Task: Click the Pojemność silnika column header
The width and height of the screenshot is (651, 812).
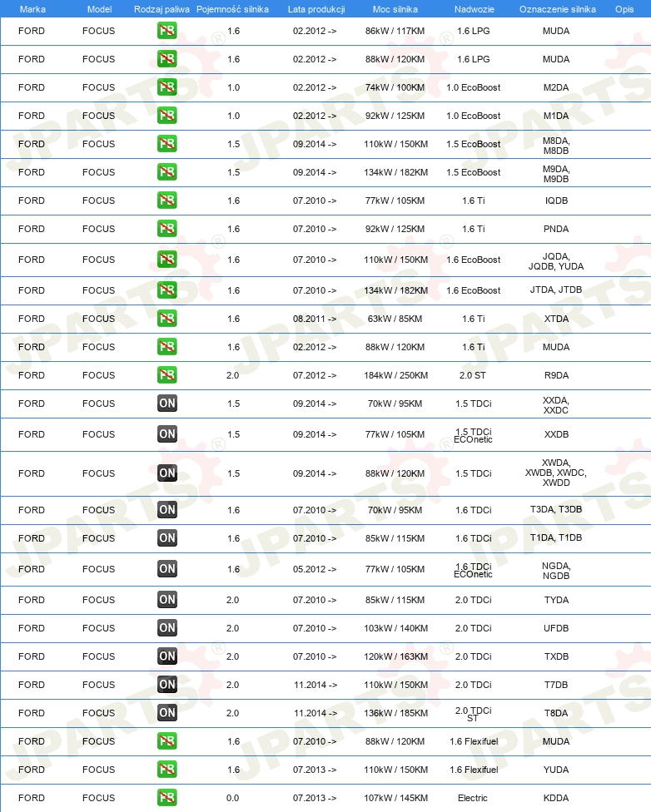Action: [233, 9]
